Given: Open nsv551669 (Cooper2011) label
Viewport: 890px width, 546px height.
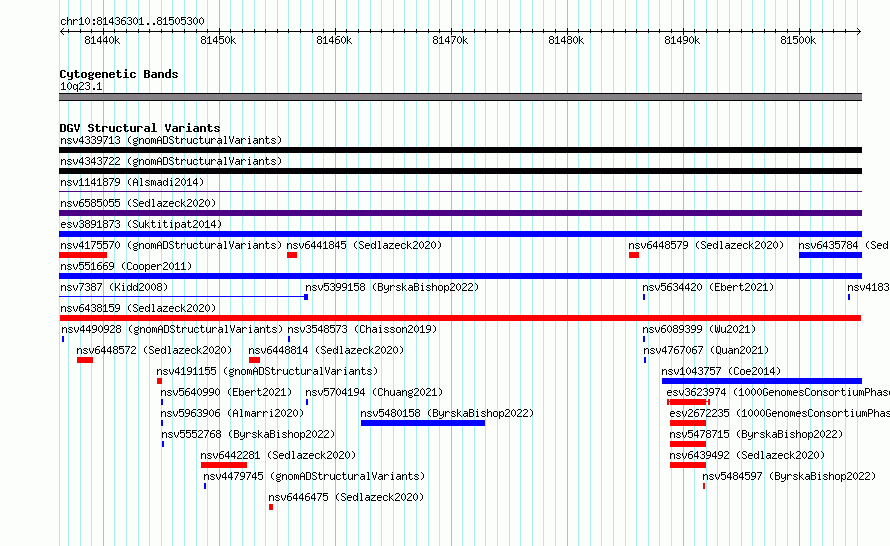Looking at the screenshot, I should tap(126, 266).
